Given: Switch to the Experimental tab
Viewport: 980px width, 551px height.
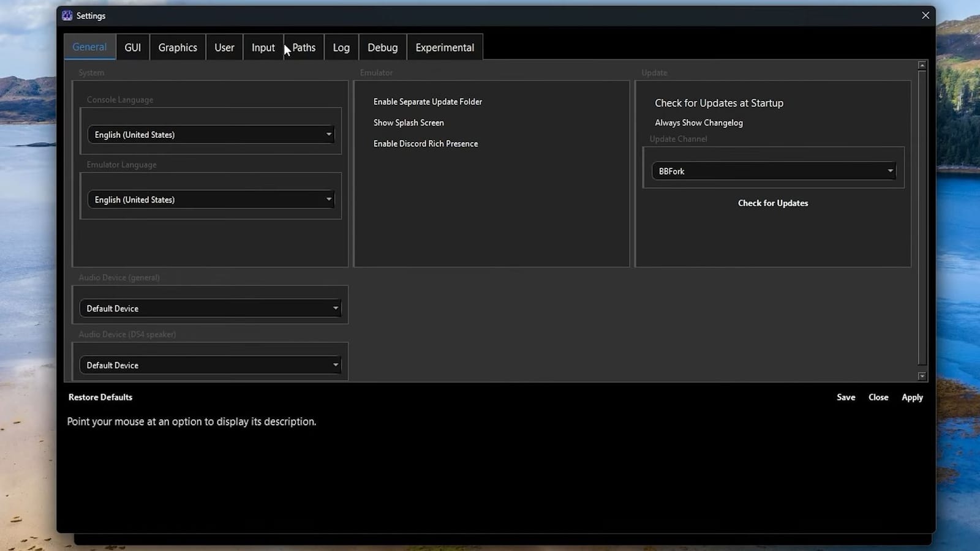Looking at the screenshot, I should click(445, 47).
